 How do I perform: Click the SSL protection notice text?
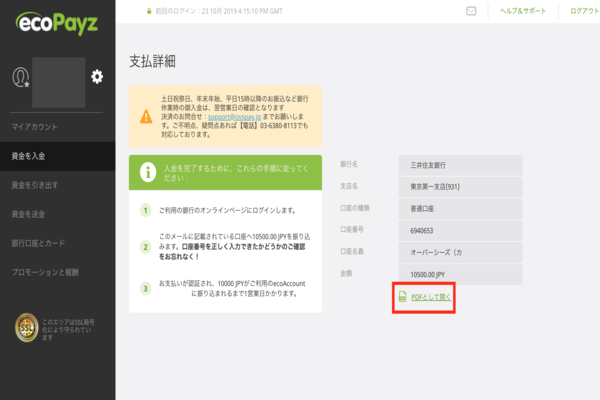coord(68,330)
